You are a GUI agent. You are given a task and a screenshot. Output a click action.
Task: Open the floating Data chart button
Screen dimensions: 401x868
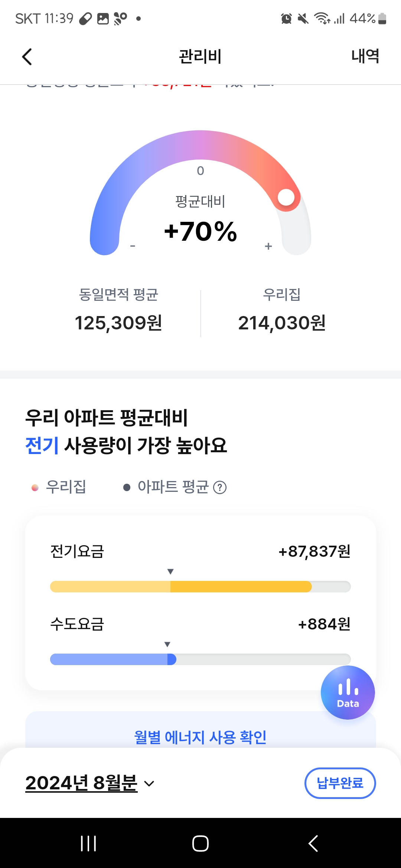tap(348, 692)
